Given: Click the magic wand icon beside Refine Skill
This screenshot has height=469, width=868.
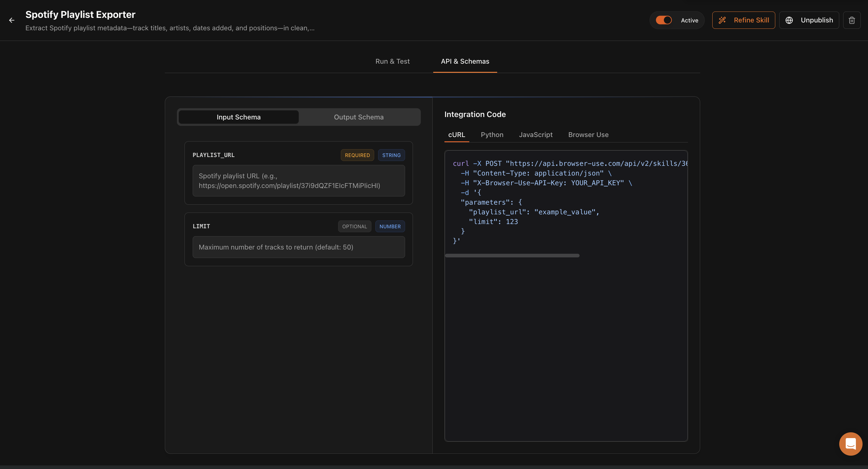Looking at the screenshot, I should click(723, 20).
